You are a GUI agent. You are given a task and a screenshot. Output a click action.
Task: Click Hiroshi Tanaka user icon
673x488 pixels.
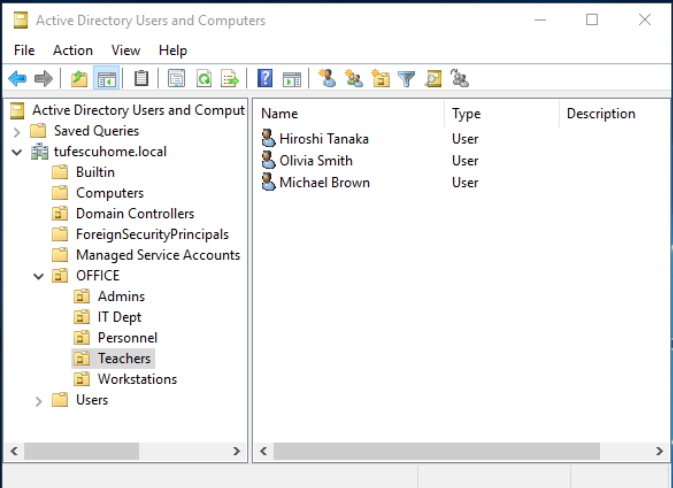click(x=268, y=138)
